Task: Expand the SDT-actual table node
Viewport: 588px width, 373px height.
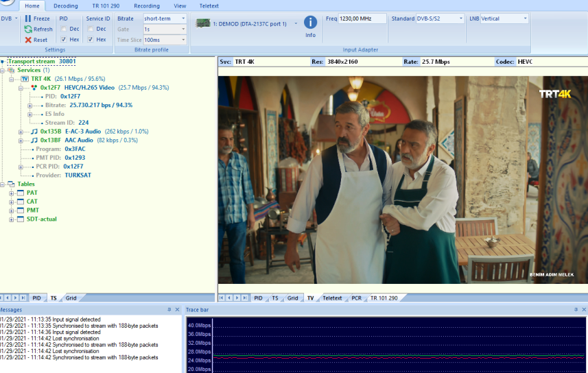Action: tap(11, 219)
